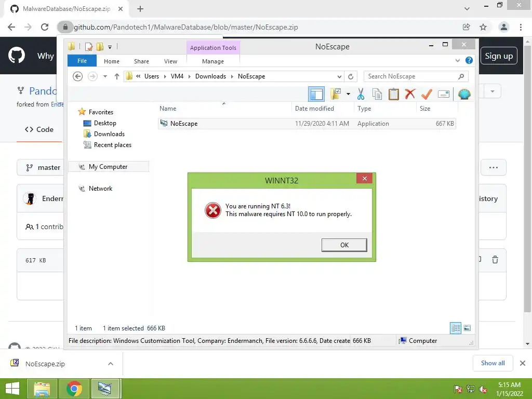Viewport: 532px width, 399px height.
Task: Open the Share ribbon tab
Action: [141, 61]
